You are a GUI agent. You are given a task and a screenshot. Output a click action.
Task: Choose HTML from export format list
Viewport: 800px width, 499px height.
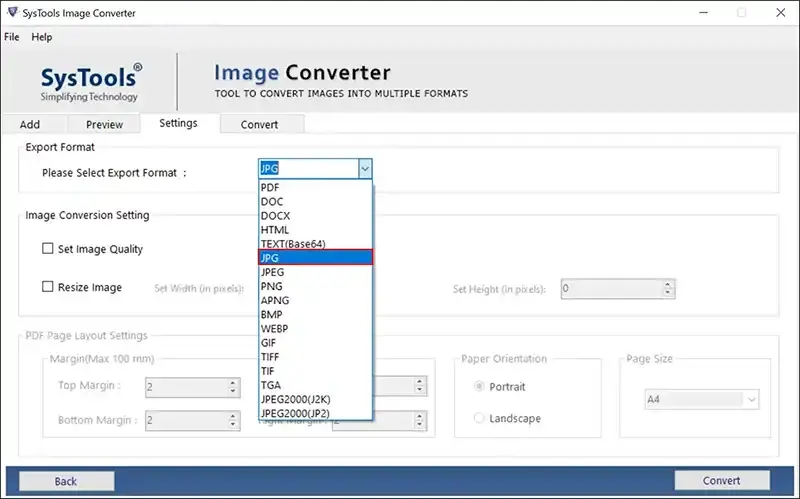(315, 230)
